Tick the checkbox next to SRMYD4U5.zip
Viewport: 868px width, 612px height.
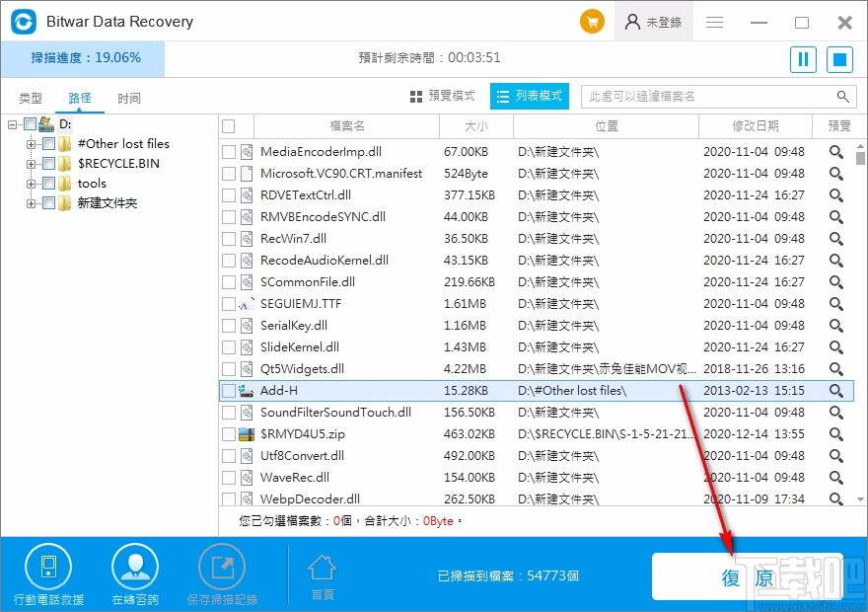point(228,433)
